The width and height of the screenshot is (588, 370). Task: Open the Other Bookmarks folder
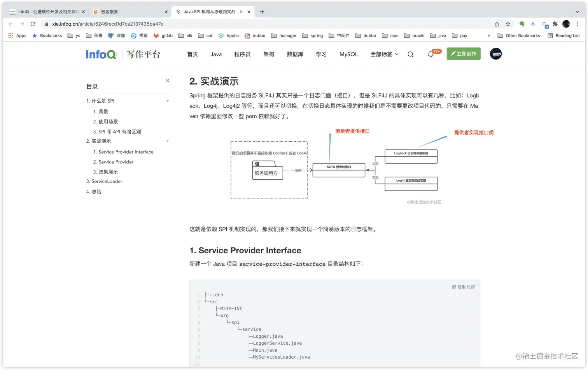519,35
